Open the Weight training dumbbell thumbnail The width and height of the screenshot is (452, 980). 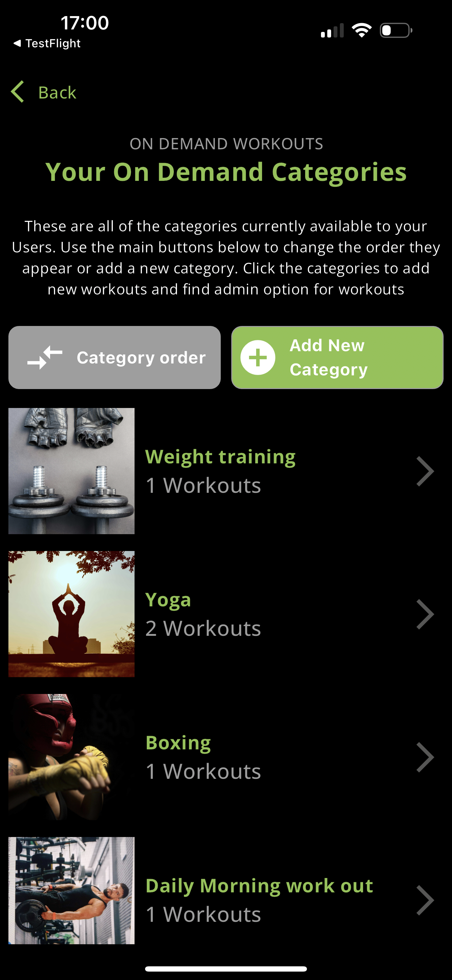(x=71, y=471)
